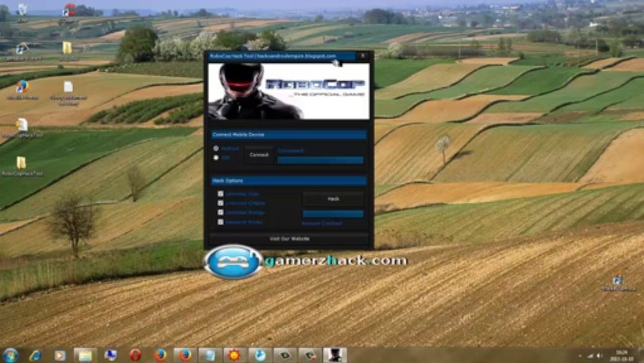Click the Hack Options section header
The image size is (644, 363).
[289, 180]
